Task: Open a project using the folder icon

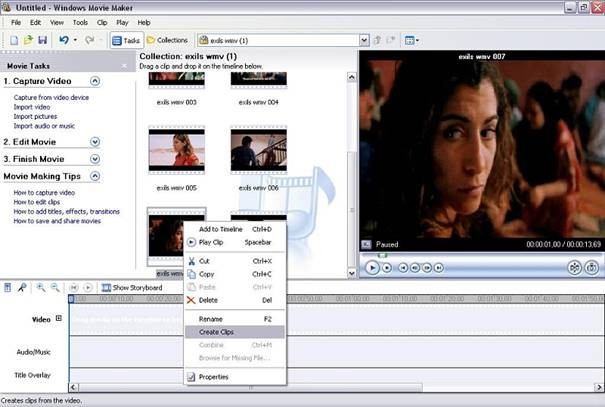Action: 28,40
